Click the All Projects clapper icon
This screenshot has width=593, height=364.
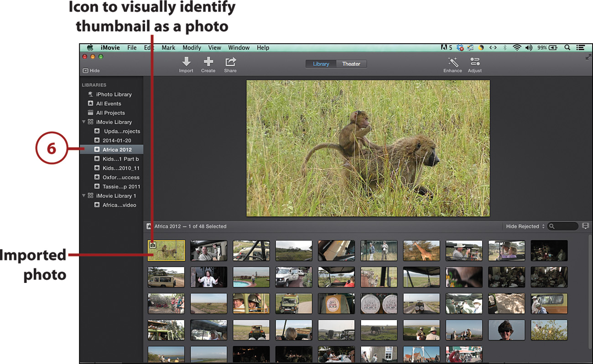(90, 113)
